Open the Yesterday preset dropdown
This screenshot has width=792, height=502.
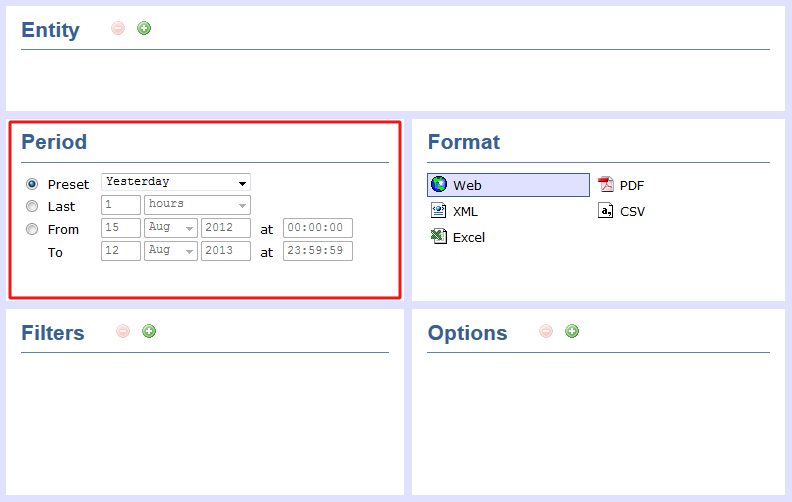[176, 182]
